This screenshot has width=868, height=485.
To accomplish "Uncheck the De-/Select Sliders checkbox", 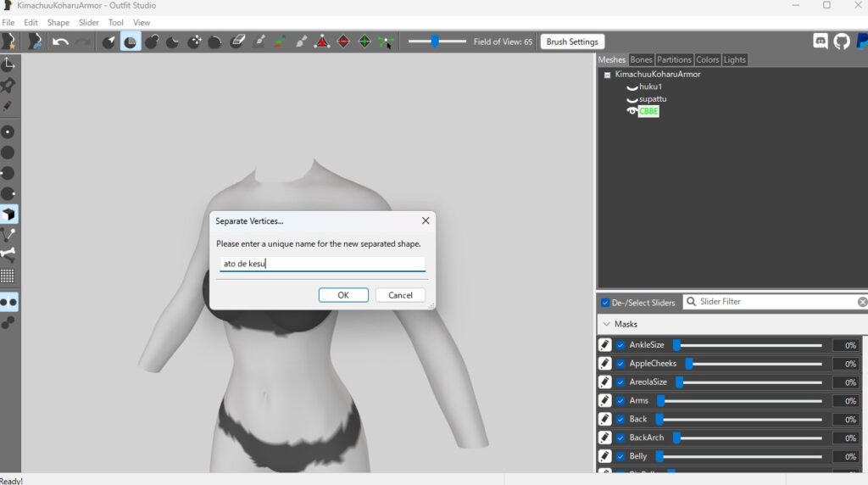I will pos(605,303).
